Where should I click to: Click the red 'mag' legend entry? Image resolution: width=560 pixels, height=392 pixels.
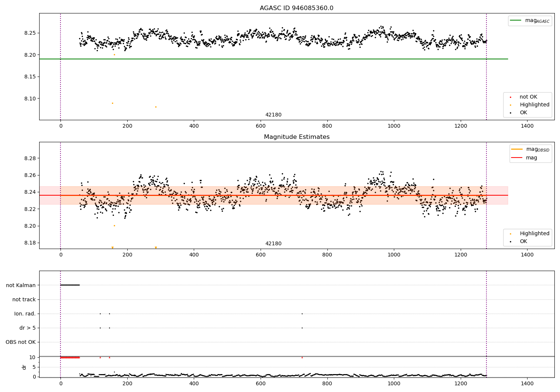(525, 158)
